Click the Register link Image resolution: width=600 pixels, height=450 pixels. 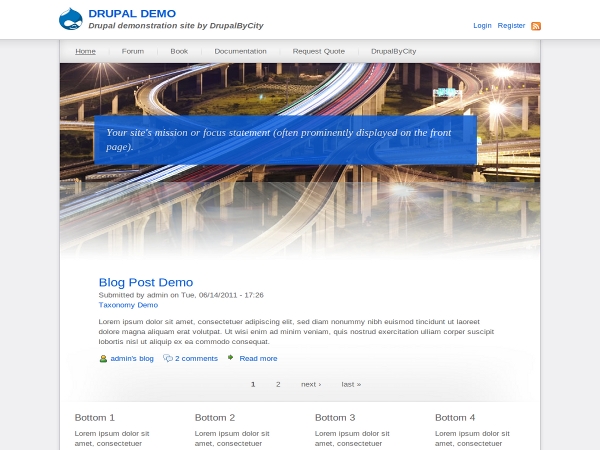coord(511,26)
